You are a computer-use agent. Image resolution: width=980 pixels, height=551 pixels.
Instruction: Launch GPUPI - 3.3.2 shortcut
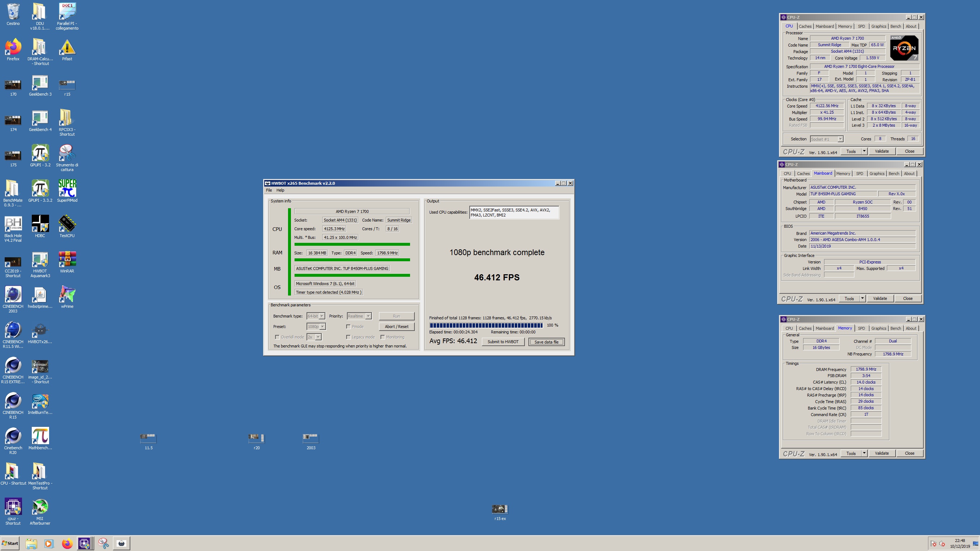pos(40,191)
